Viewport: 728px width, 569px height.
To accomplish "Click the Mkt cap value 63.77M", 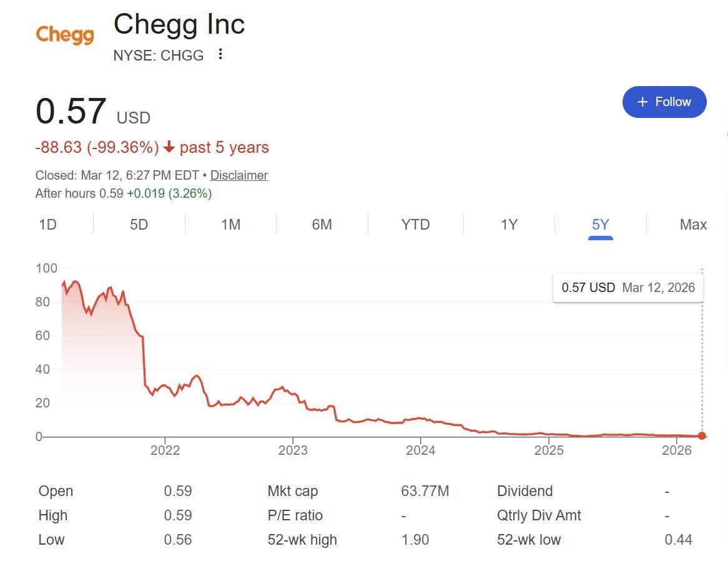I will 425,491.
